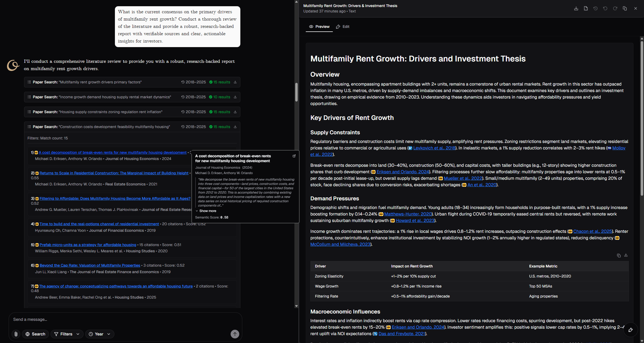Send the message with the arrow button
Viewport: 644px width, 343px height.
pyautogui.click(x=234, y=334)
